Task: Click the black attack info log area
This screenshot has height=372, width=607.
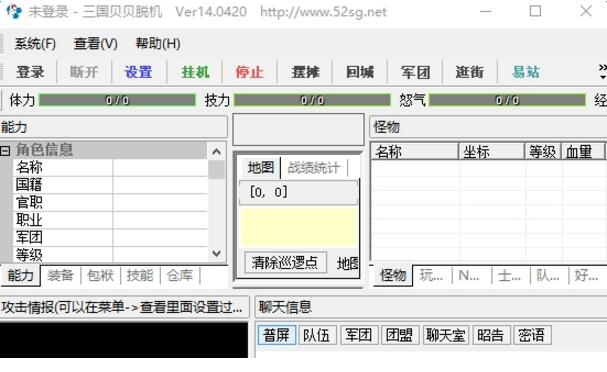Action: click(124, 340)
